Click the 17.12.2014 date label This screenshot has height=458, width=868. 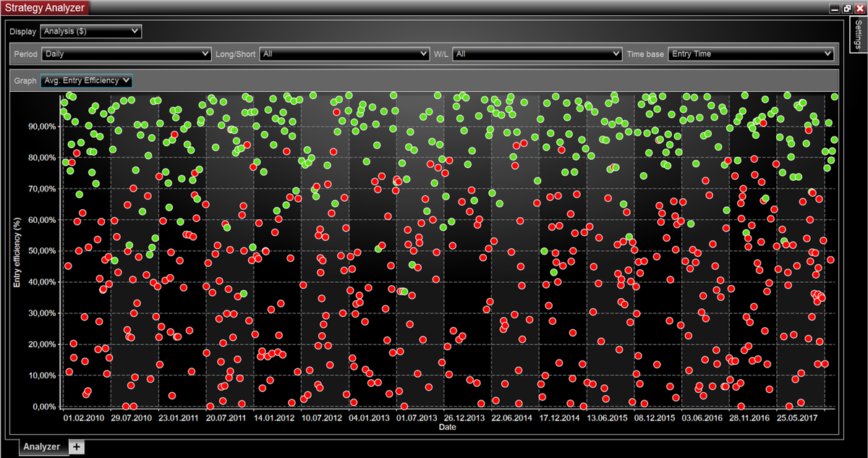pyautogui.click(x=559, y=417)
